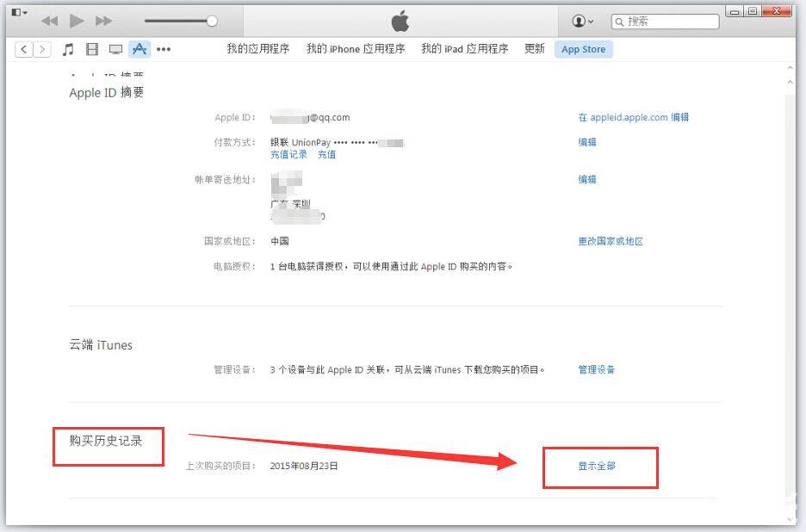Screen dimensions: 806x532
Task: Click the rewind previous track button
Action: click(x=50, y=21)
